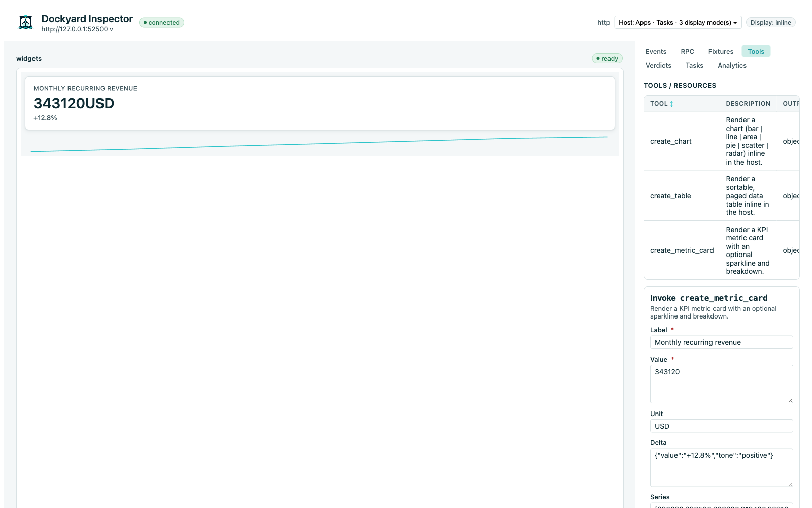
Task: Click the Dockyard Inspector logo icon
Action: point(25,22)
